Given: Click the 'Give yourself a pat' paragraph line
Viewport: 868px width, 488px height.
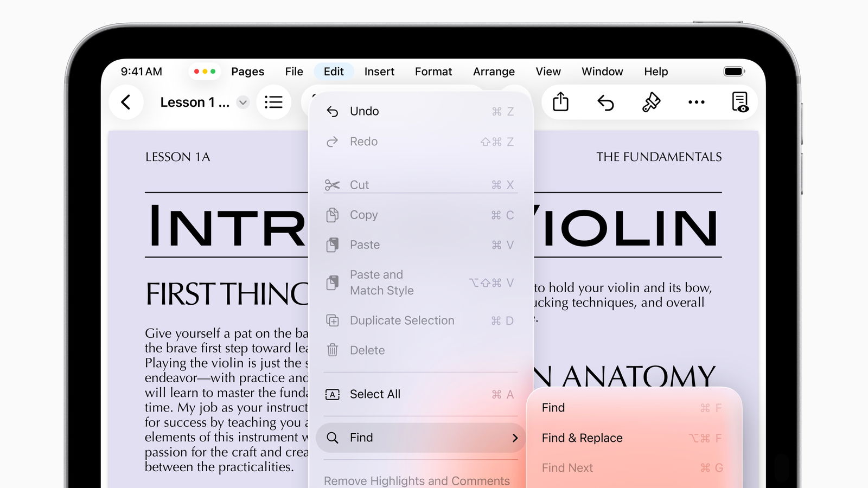Looking at the screenshot, I should [x=226, y=333].
